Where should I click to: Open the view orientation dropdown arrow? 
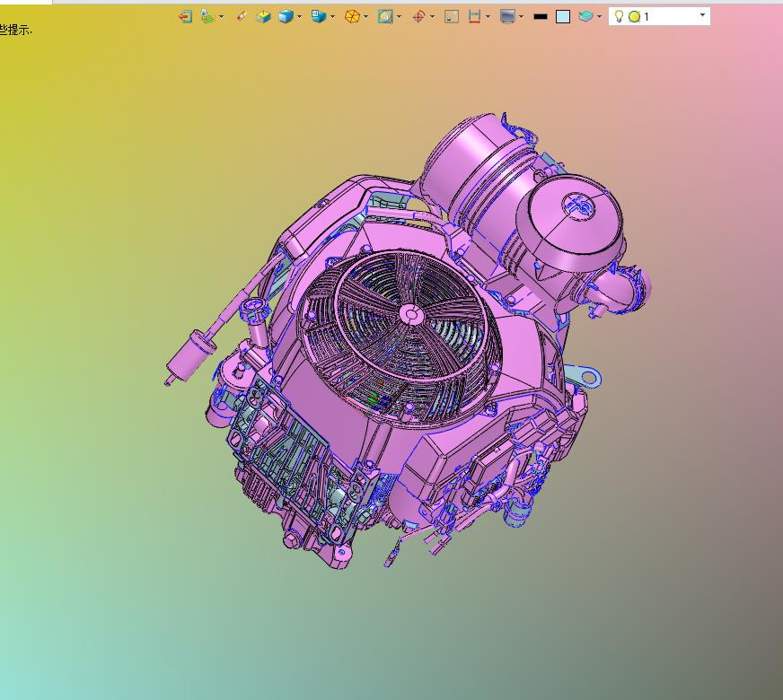point(332,17)
